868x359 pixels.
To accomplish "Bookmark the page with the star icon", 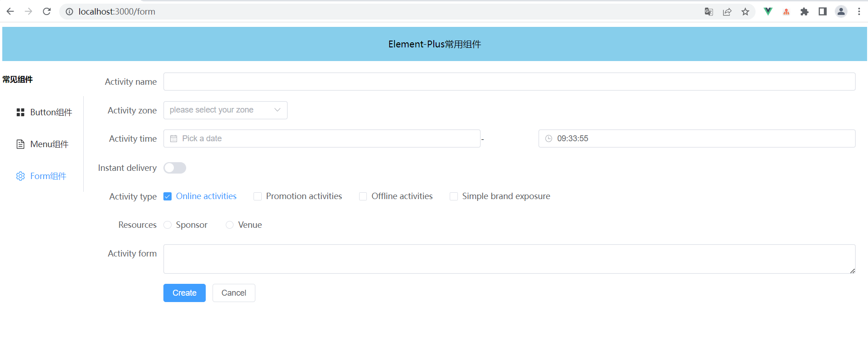I will [x=745, y=11].
